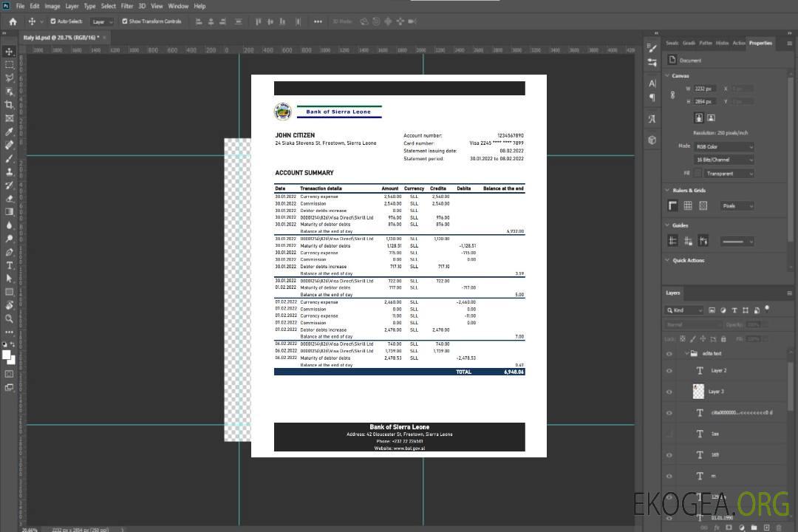Open the Character panel icon
The image size is (798, 532).
(652, 83)
